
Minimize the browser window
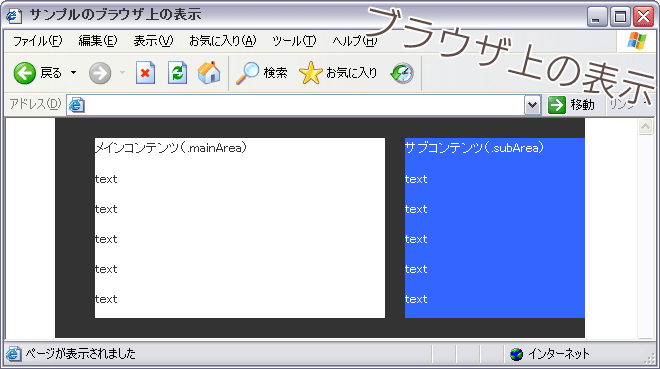[596, 17]
